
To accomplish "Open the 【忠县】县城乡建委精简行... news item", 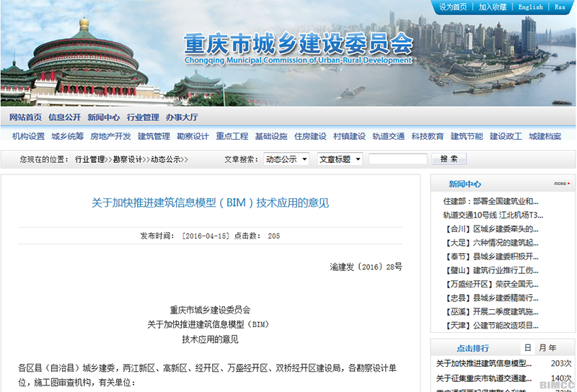I will click(x=490, y=298).
